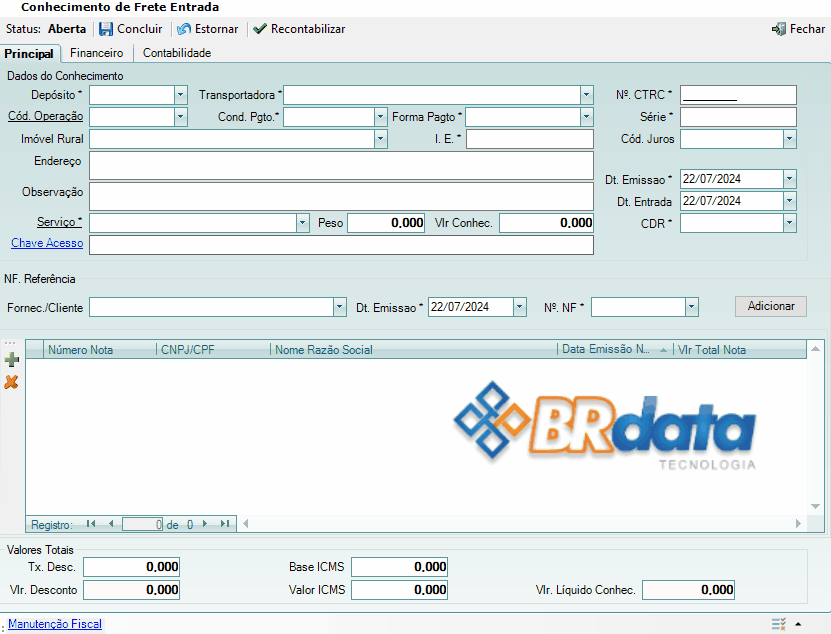Jump to the last record in navigator

click(x=225, y=523)
